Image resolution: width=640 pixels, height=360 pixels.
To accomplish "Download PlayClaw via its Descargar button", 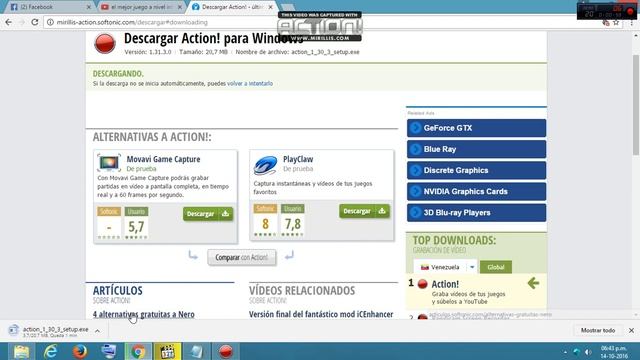I will 364,211.
